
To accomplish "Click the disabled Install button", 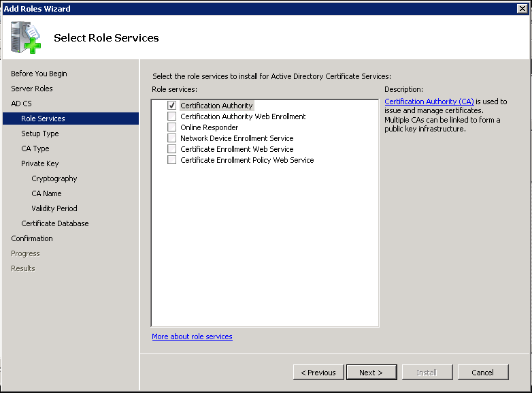I will pyautogui.click(x=427, y=373).
